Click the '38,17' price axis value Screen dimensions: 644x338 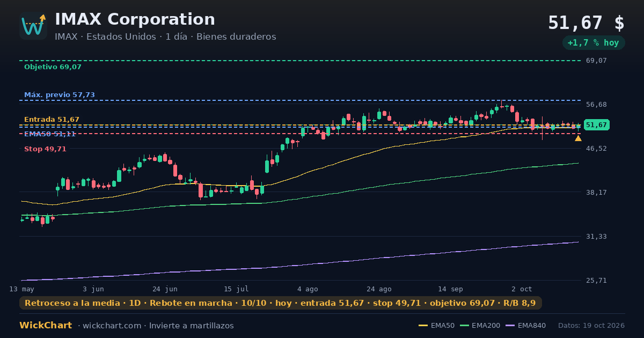click(596, 192)
